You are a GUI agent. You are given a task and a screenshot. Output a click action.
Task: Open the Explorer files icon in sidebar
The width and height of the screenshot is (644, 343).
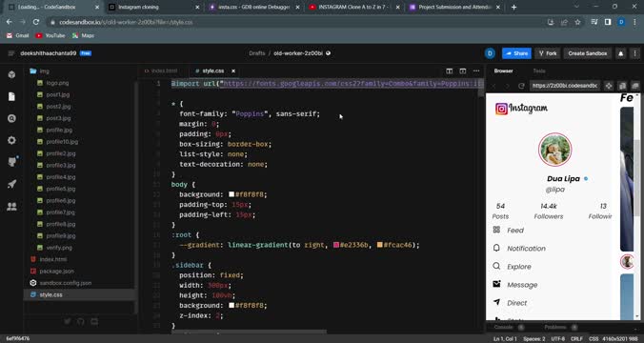pos(11,96)
